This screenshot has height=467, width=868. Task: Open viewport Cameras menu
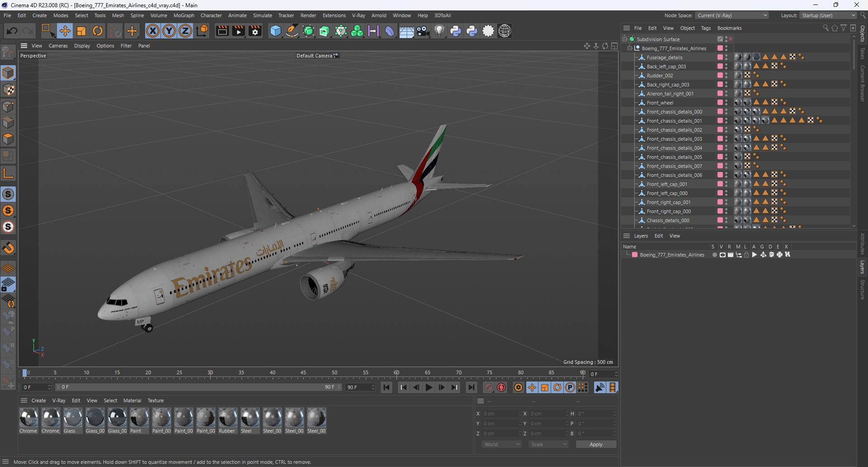tap(58, 46)
